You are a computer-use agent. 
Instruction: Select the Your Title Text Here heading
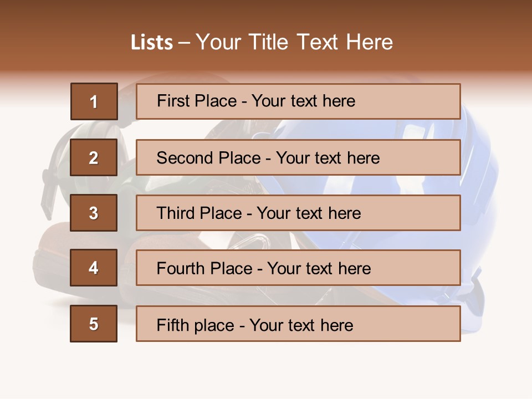click(294, 42)
